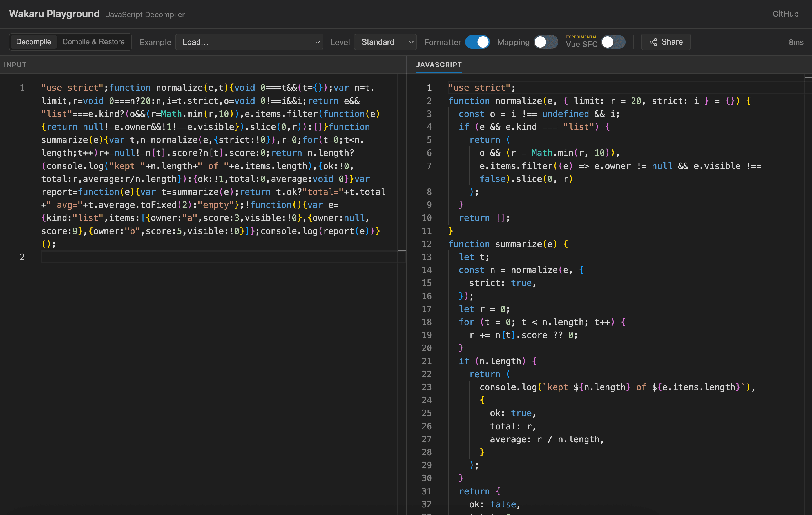Select the JAVASCRIPT output tab
This screenshot has height=515, width=812.
(x=439, y=65)
